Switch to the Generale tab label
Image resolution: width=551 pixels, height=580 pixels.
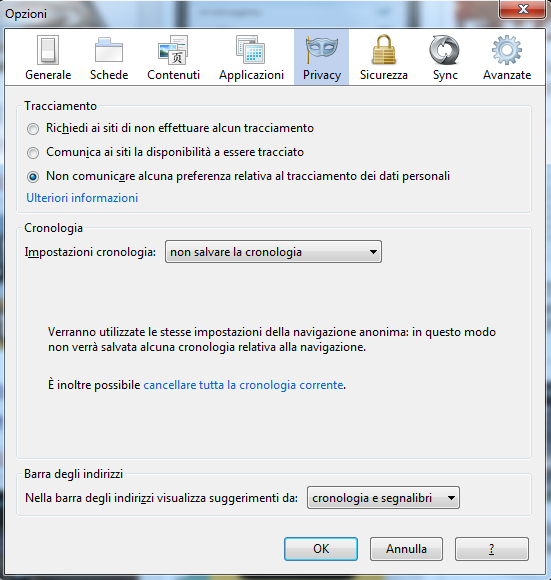pyautogui.click(x=48, y=75)
